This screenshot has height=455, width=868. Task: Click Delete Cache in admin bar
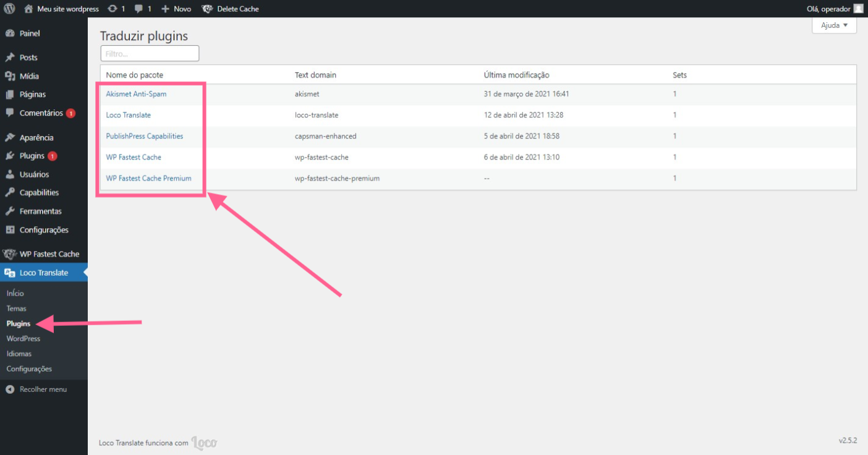(x=238, y=9)
